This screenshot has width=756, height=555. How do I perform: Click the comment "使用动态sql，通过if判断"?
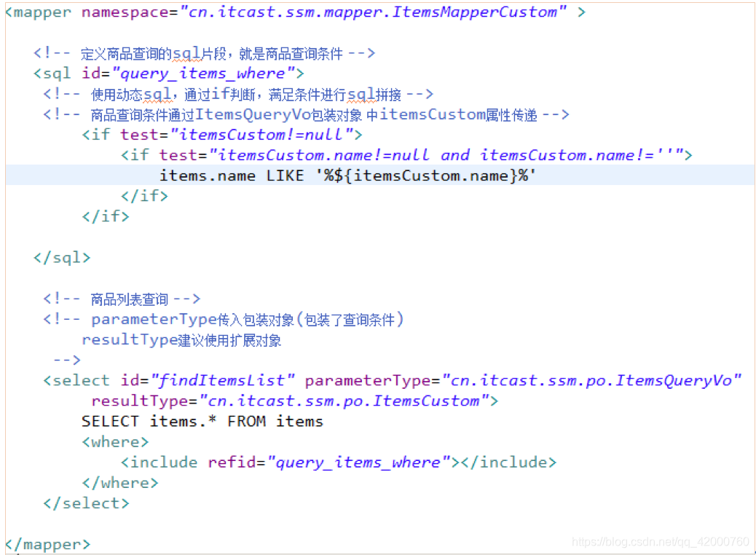coord(238,94)
